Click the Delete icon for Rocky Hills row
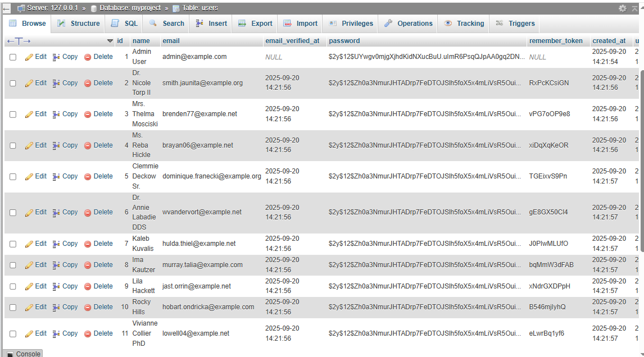 (x=88, y=307)
